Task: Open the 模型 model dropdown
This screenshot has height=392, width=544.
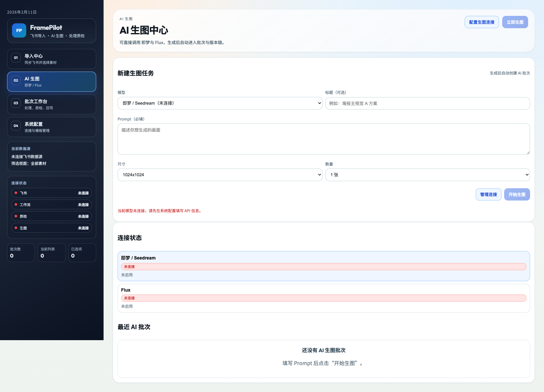Action: point(220,103)
